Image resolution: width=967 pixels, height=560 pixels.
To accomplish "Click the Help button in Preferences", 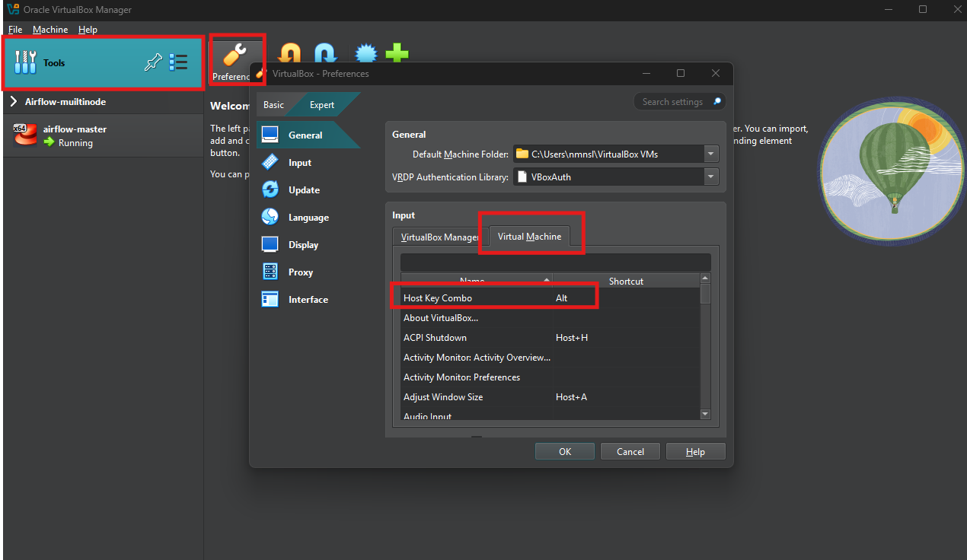I will [695, 451].
